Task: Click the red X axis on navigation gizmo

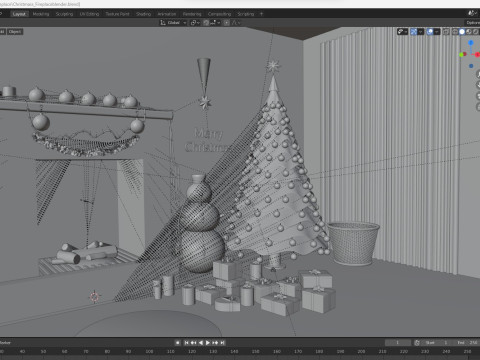Action: click(477, 54)
